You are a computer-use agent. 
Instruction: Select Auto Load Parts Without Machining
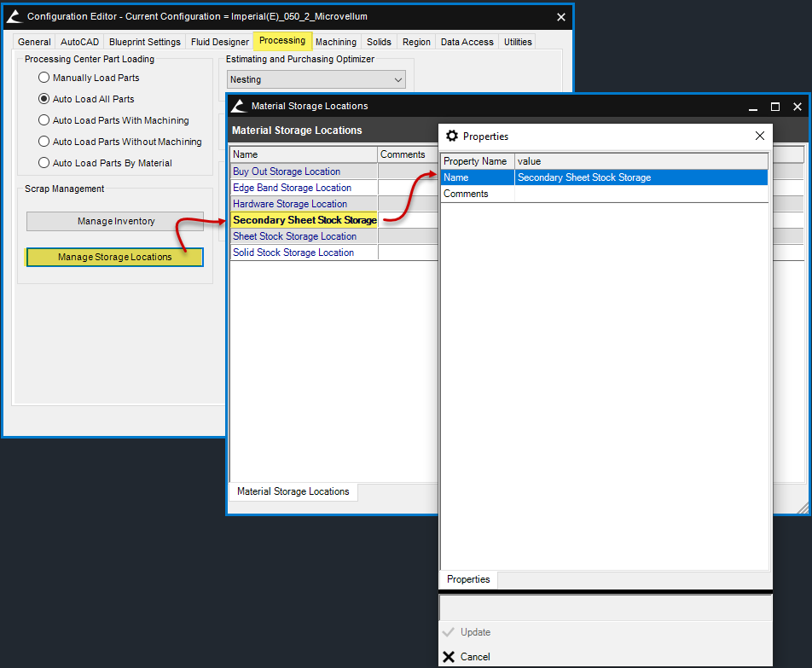(44, 142)
